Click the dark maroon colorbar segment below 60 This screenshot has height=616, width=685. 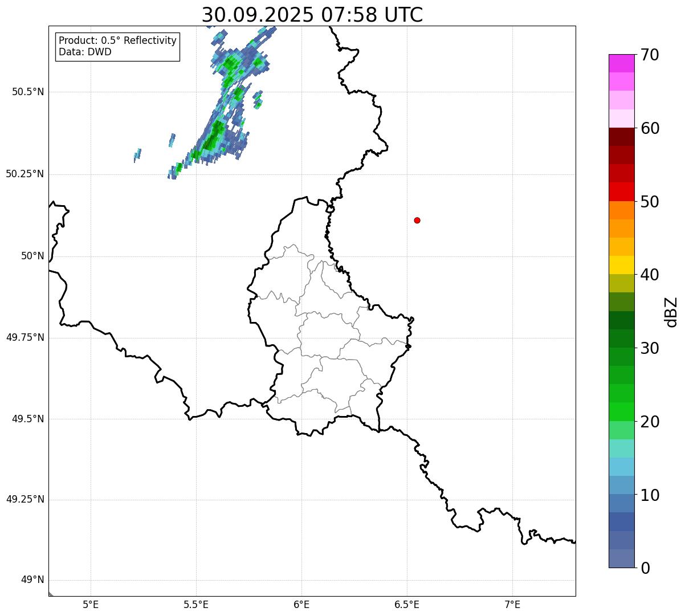click(621, 137)
